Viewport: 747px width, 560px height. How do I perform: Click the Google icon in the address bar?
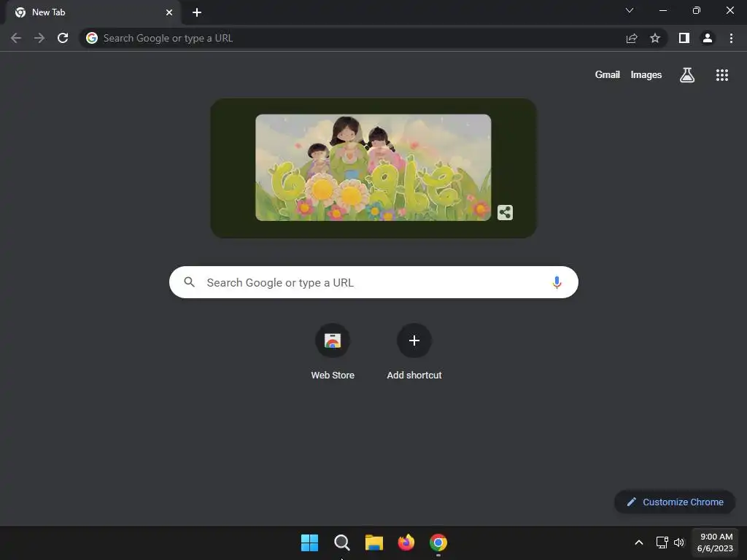tap(92, 38)
